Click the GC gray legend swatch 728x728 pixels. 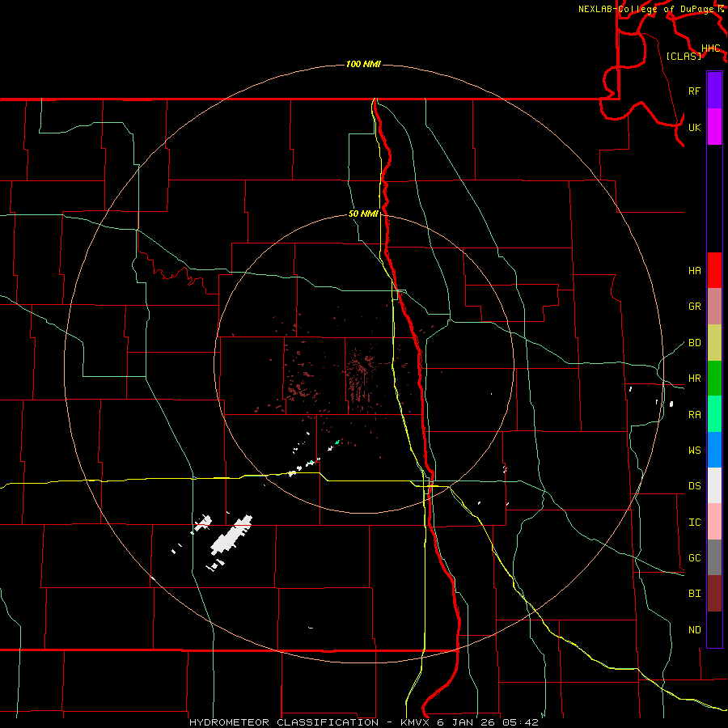[714, 557]
